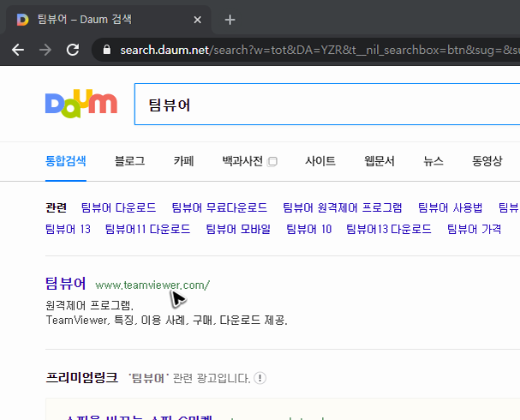Screen dimensions: 520x420
Task: Click the address bar URL
Action: (x=320, y=50)
